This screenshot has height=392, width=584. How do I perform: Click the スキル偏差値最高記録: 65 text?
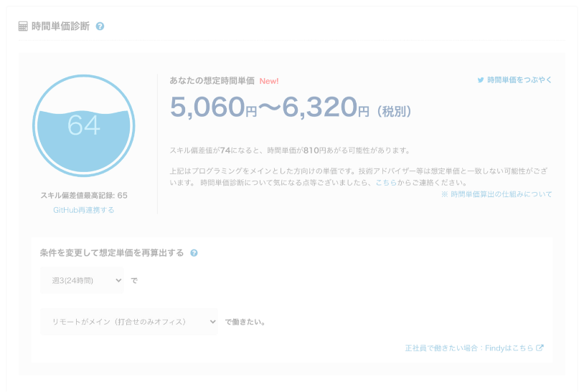pyautogui.click(x=83, y=195)
